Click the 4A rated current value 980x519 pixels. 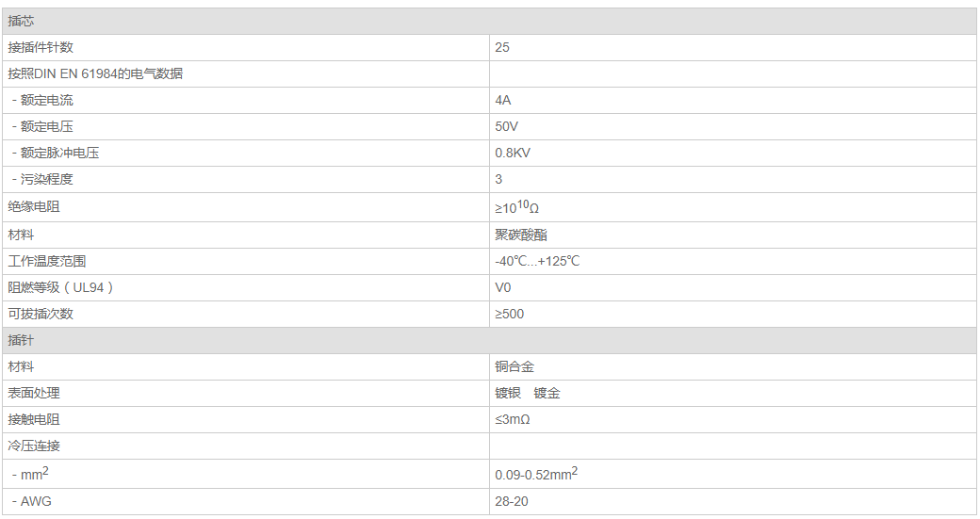(x=503, y=100)
